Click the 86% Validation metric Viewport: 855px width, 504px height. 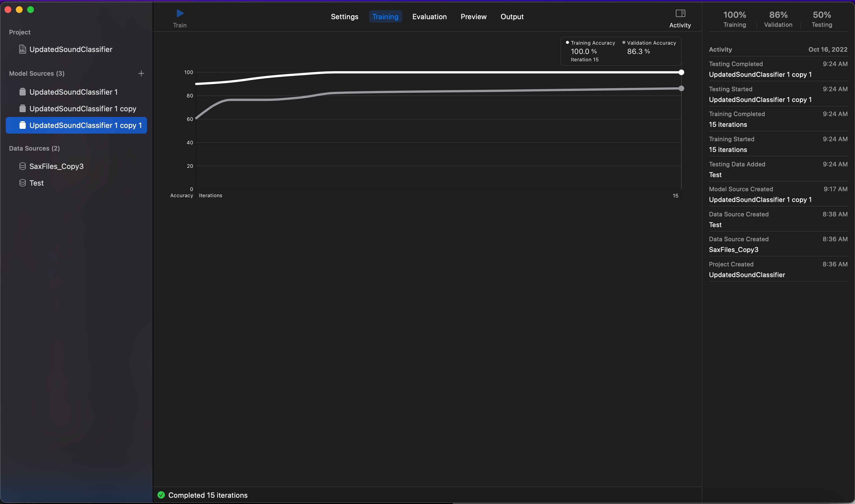click(x=778, y=19)
